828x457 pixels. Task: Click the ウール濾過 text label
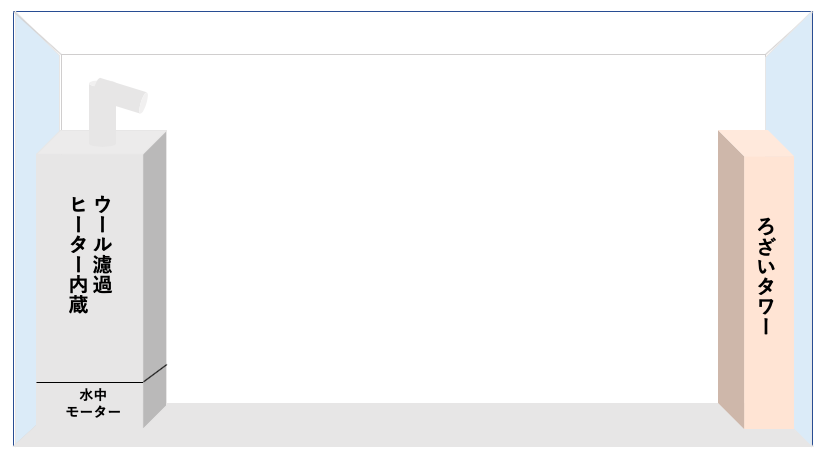102,244
